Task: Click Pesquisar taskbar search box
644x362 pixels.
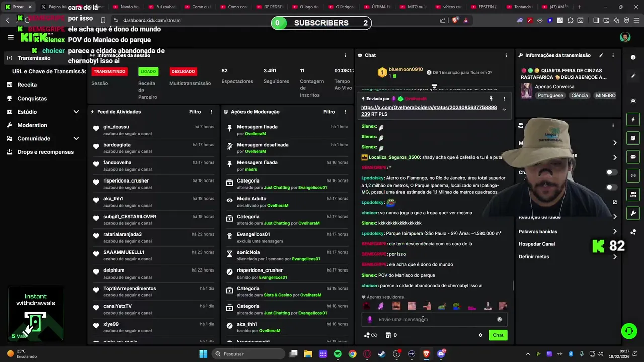Action: pyautogui.click(x=248, y=354)
